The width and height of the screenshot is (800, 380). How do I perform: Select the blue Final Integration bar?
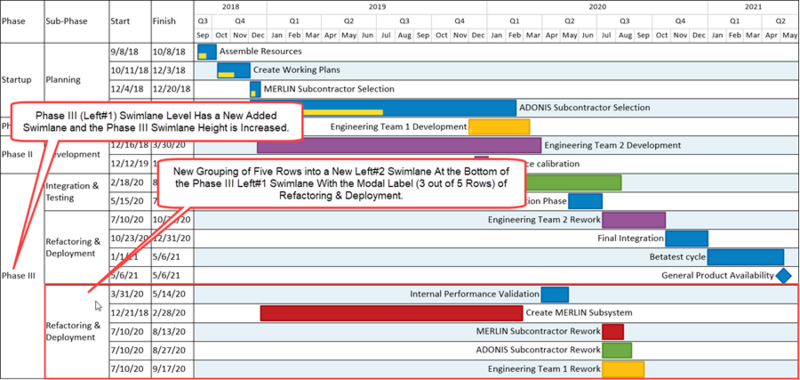[686, 238]
